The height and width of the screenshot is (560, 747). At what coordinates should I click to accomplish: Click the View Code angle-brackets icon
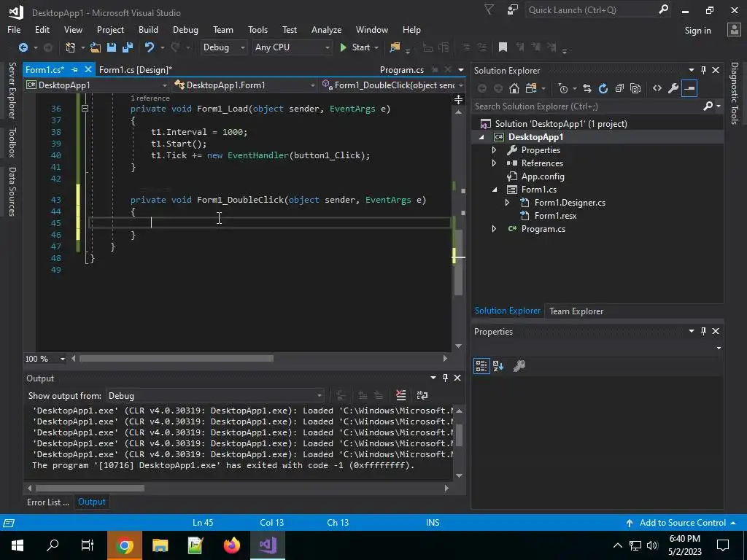coord(657,88)
